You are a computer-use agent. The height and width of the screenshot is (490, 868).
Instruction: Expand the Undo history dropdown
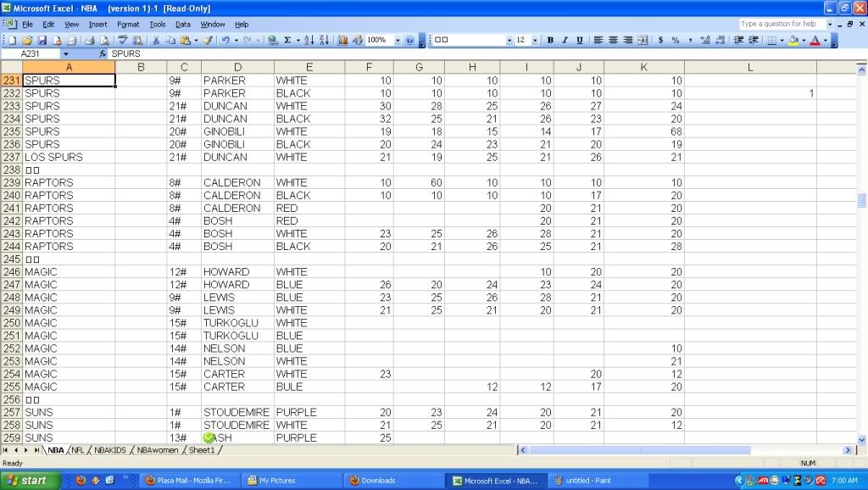[236, 40]
